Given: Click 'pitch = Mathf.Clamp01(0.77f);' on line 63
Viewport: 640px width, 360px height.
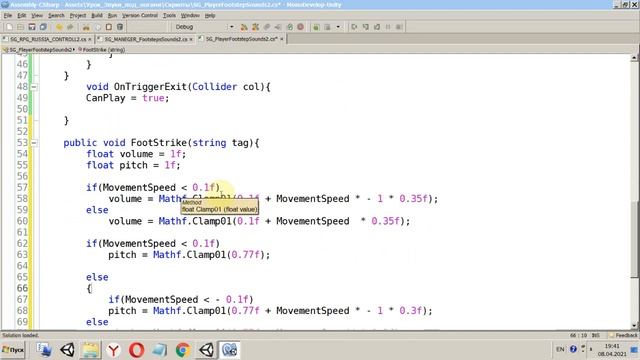Looking at the screenshot, I should [189, 255].
